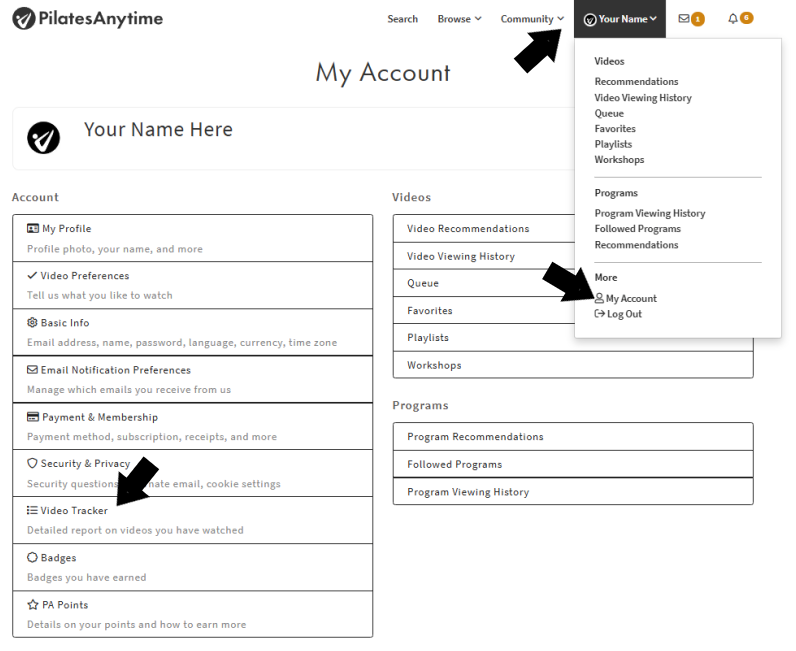Image resolution: width=796 pixels, height=651 pixels.
Task: Click the PilatesAnytime logo icon
Action: tap(24, 19)
